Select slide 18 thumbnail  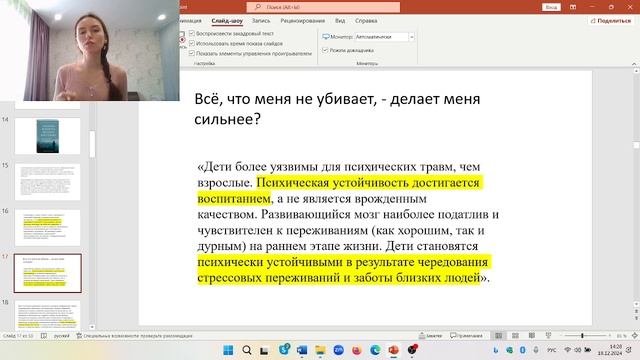(47, 315)
